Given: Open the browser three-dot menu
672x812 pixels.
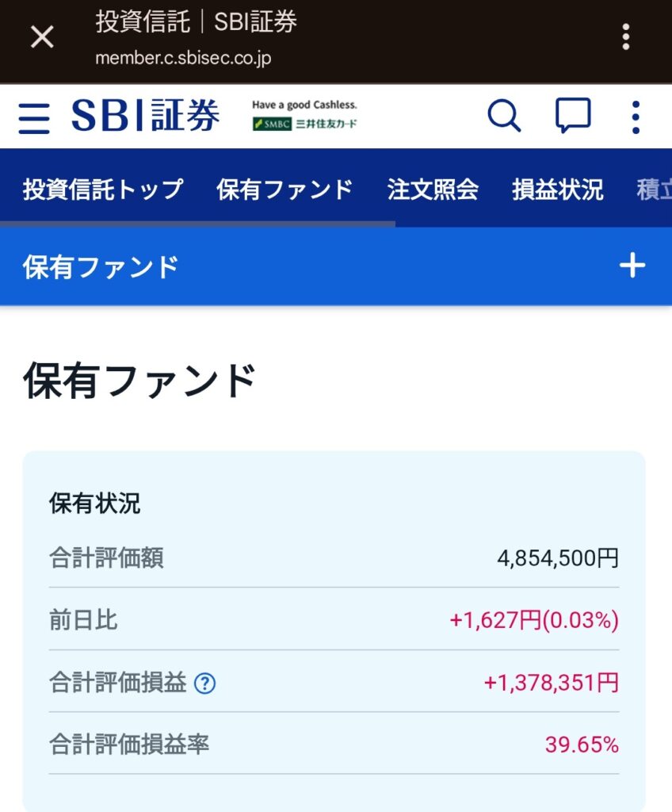Looking at the screenshot, I should [x=626, y=36].
